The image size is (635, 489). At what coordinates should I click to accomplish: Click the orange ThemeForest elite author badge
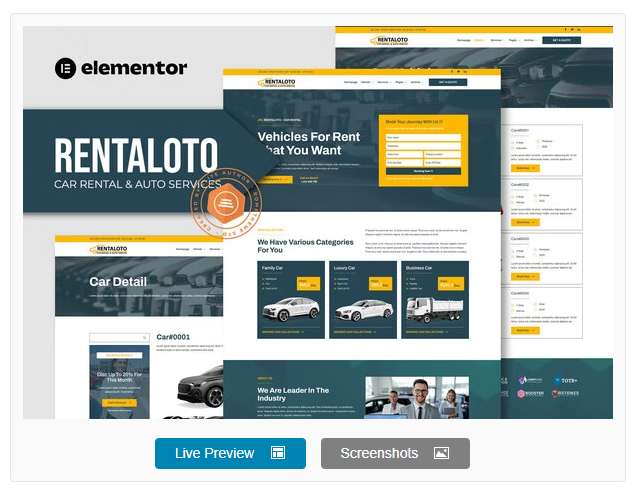click(x=226, y=203)
